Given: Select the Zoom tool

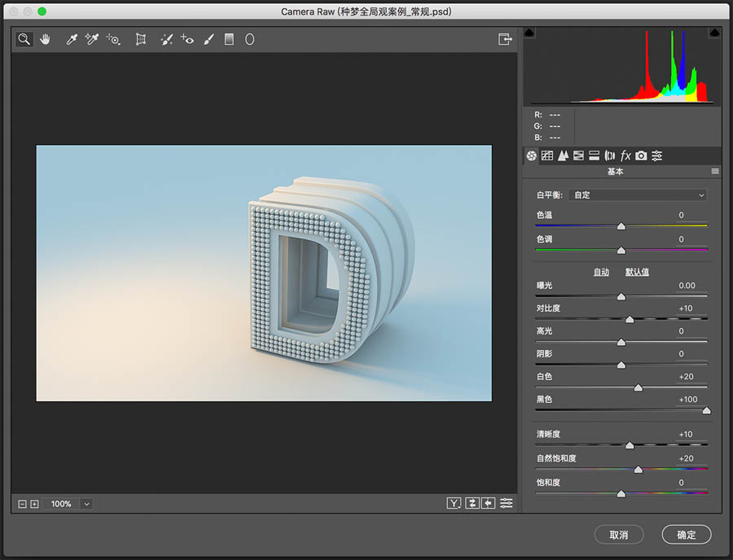Looking at the screenshot, I should coord(24,39).
